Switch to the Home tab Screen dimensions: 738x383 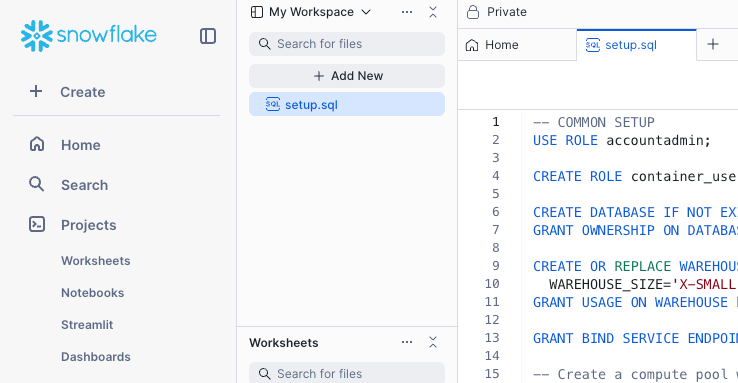[517, 45]
